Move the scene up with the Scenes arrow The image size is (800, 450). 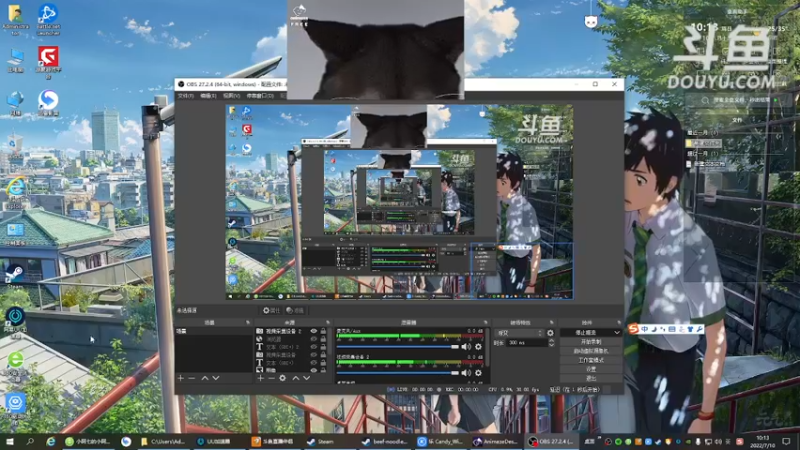pyautogui.click(x=205, y=378)
